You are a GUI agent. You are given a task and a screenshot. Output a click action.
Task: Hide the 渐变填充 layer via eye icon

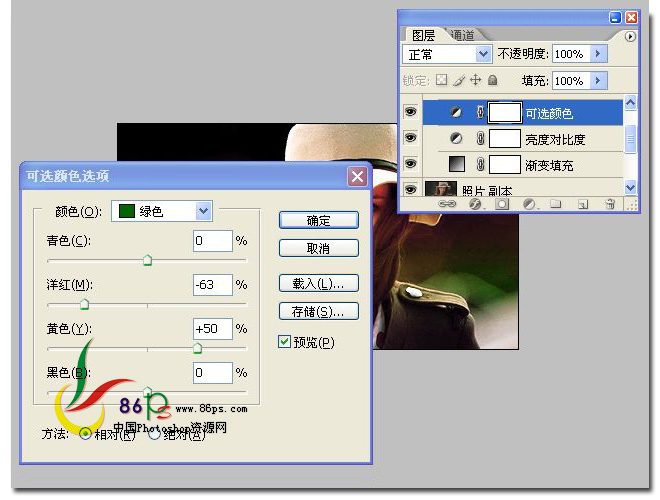[410, 164]
